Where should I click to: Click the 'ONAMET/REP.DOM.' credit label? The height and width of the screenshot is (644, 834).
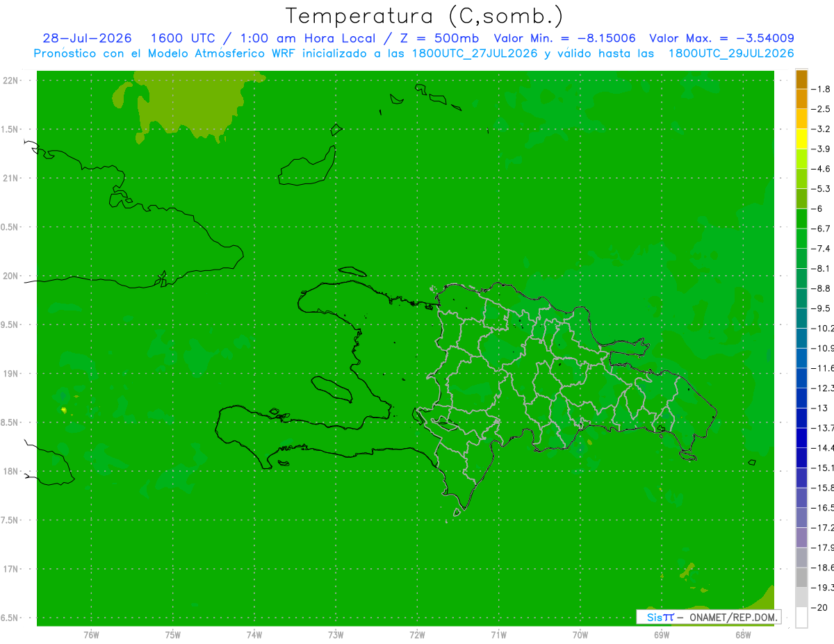pos(733,617)
